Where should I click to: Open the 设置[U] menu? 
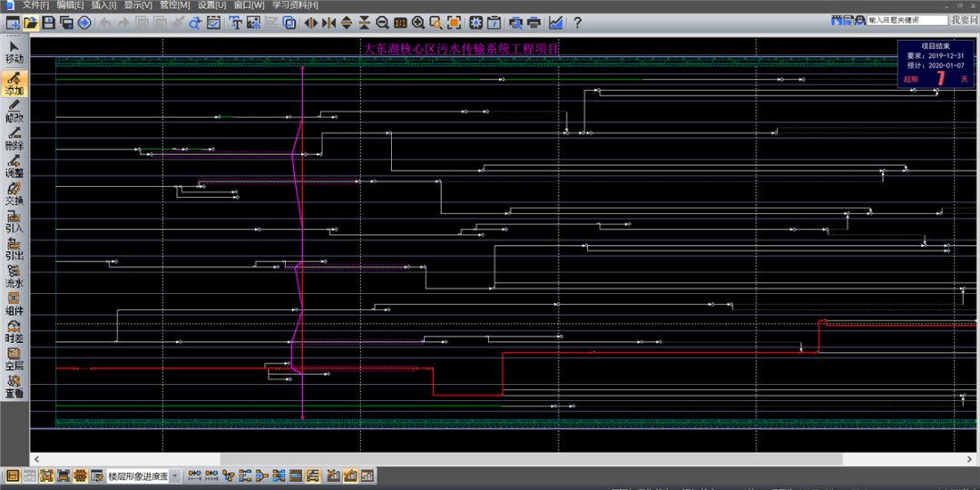pyautogui.click(x=212, y=5)
